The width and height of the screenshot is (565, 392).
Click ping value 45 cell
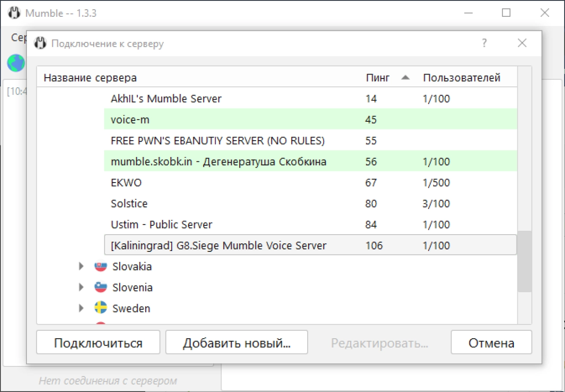[x=371, y=119]
